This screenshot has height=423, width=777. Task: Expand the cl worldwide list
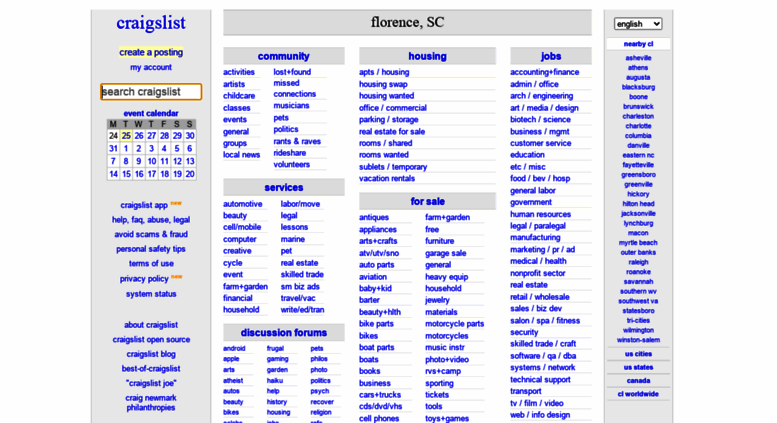638,394
